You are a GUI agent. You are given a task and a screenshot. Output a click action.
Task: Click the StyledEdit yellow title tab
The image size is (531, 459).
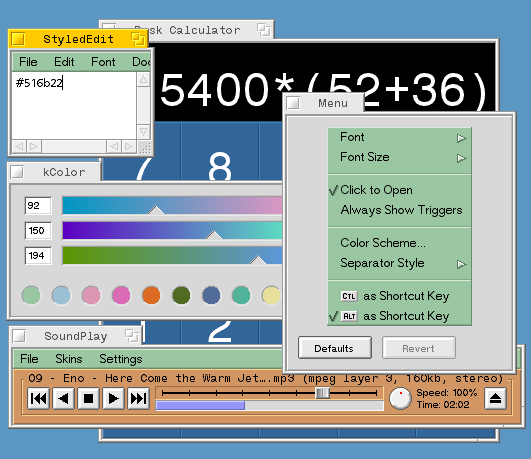(78, 39)
